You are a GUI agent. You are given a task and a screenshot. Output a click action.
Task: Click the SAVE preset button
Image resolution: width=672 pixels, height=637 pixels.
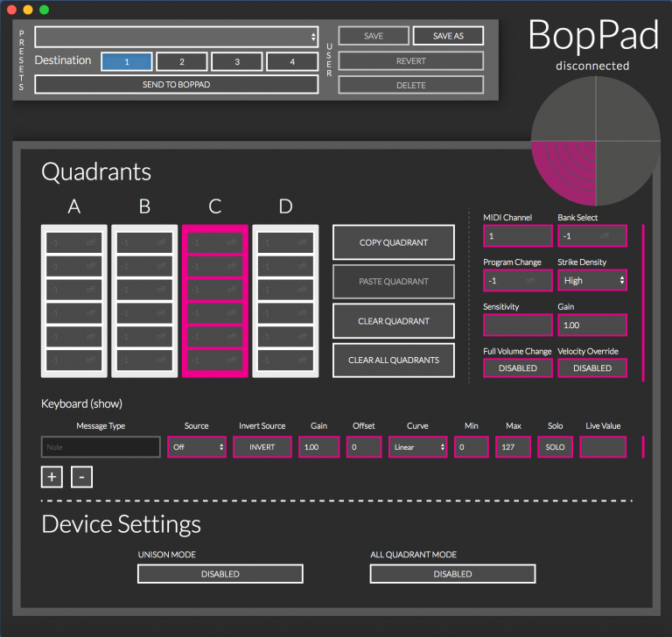pos(374,36)
